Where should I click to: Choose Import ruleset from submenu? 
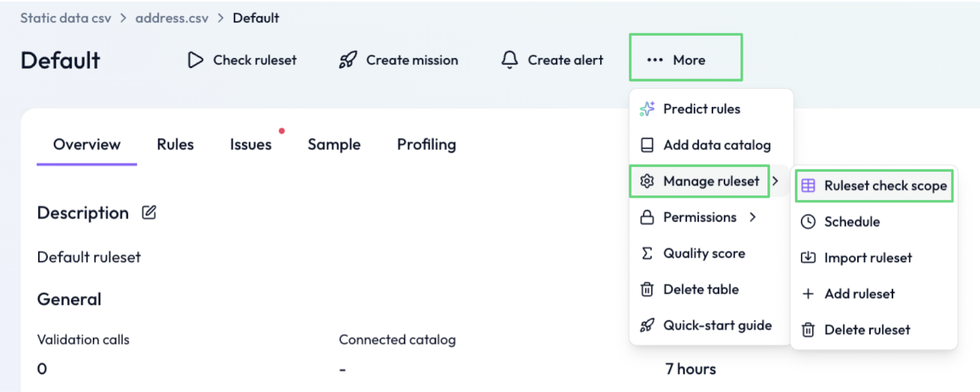[868, 258]
